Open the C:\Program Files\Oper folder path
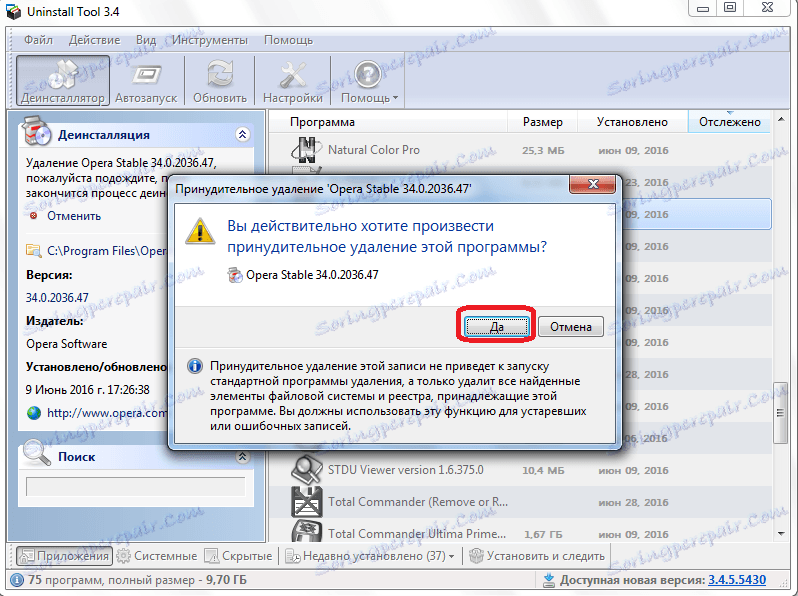 pyautogui.click(x=106, y=251)
